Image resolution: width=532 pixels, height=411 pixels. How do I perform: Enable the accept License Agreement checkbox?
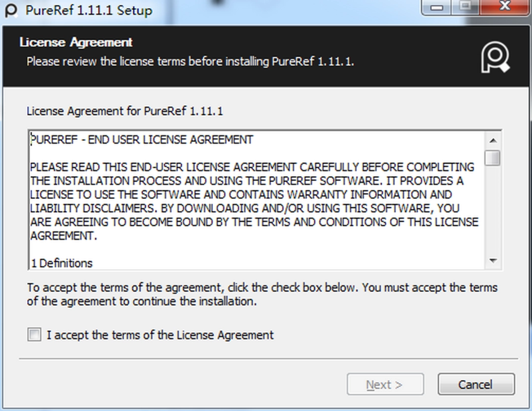[x=34, y=335]
